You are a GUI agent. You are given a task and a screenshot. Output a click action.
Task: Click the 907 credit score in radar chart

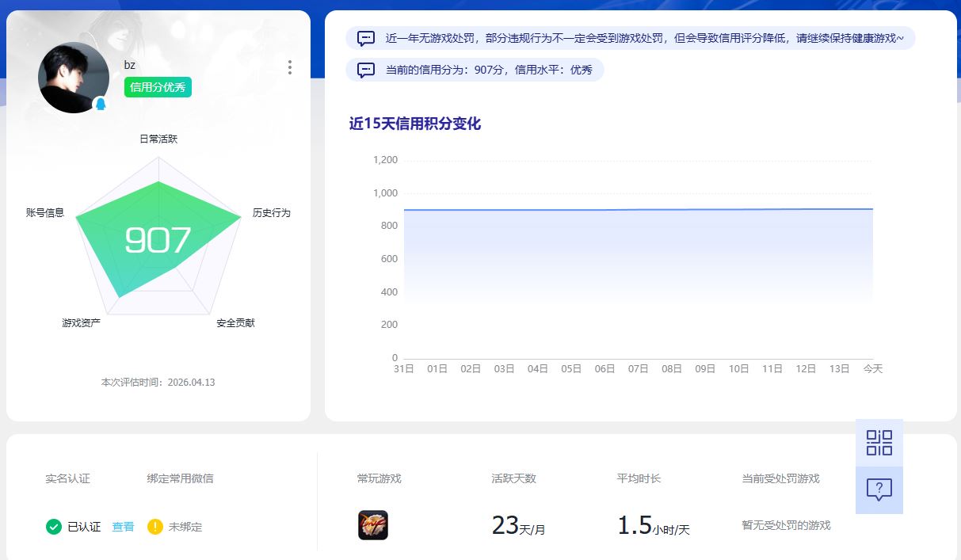click(158, 241)
